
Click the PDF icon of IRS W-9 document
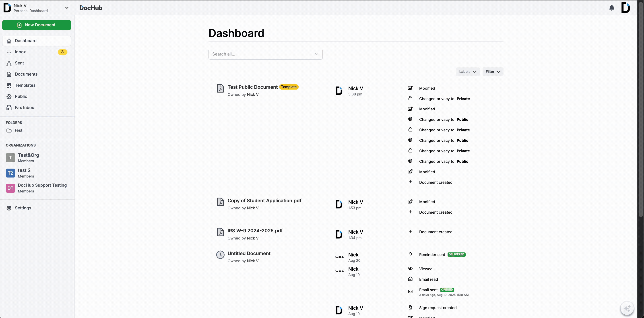(x=220, y=232)
